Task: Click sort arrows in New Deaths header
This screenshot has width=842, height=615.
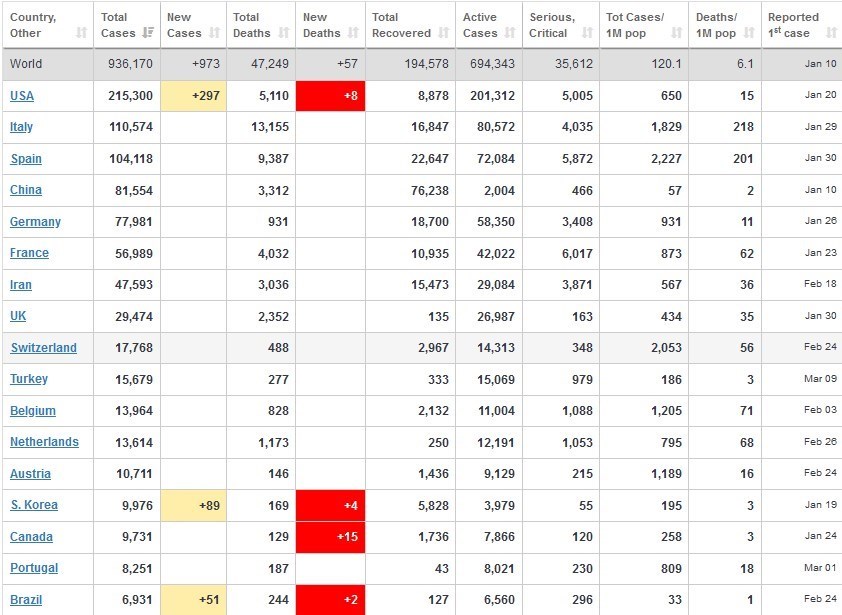Action: [x=352, y=33]
